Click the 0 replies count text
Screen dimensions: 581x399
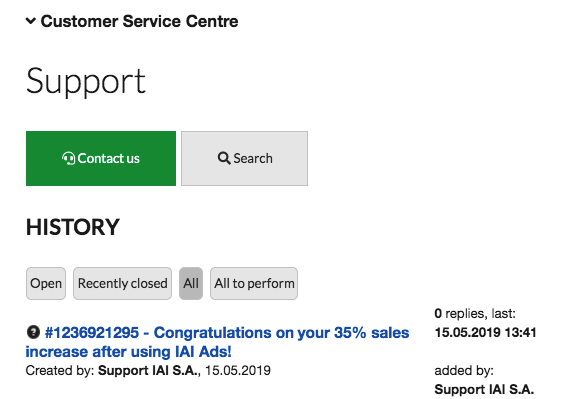click(x=460, y=314)
